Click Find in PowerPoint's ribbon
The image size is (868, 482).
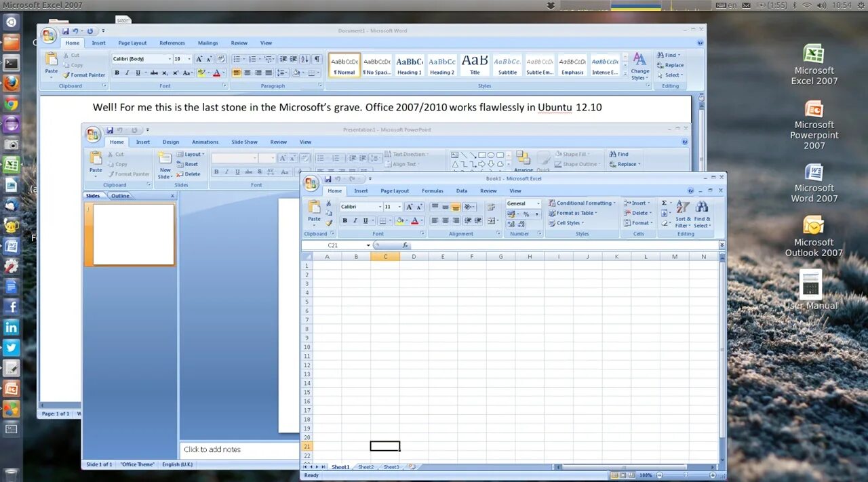click(x=618, y=154)
